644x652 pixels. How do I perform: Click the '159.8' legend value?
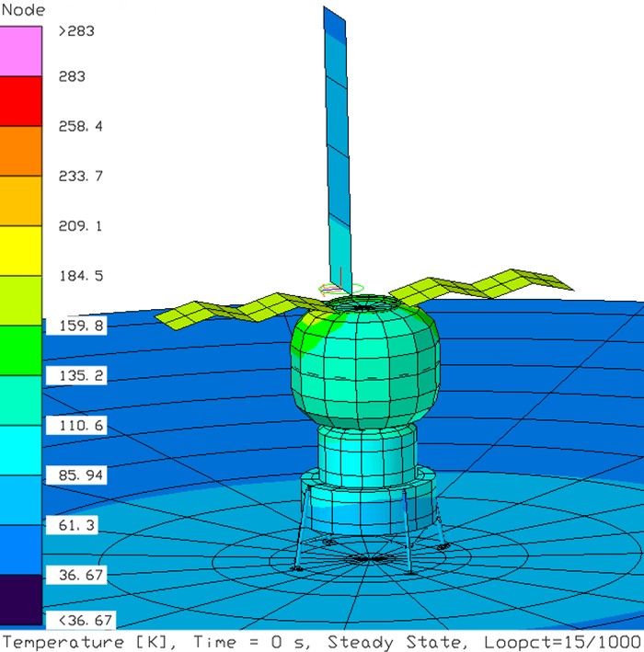tap(81, 326)
